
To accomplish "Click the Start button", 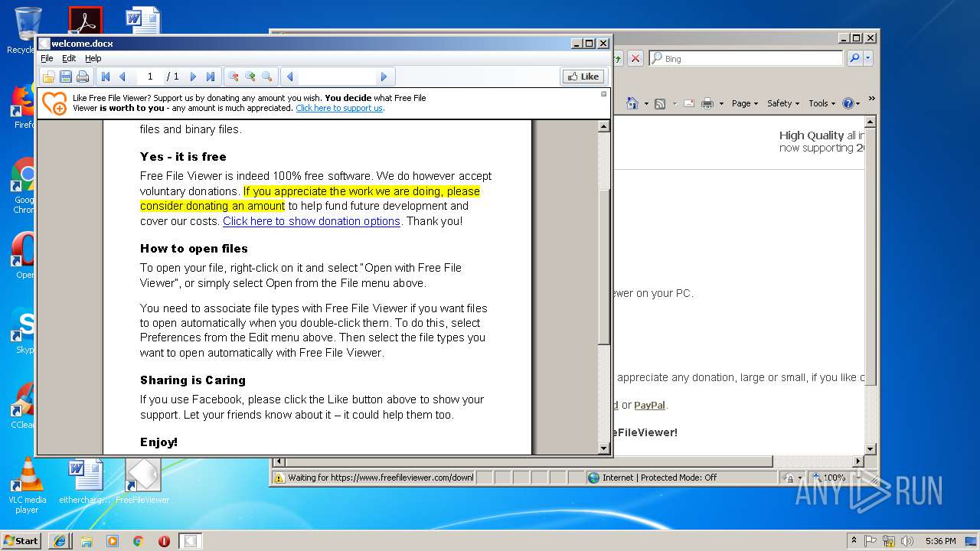I will point(21,540).
